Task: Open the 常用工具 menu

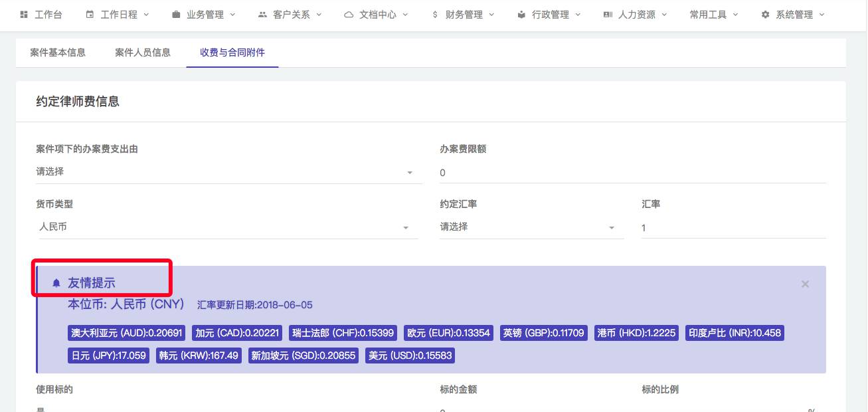Action: click(713, 15)
